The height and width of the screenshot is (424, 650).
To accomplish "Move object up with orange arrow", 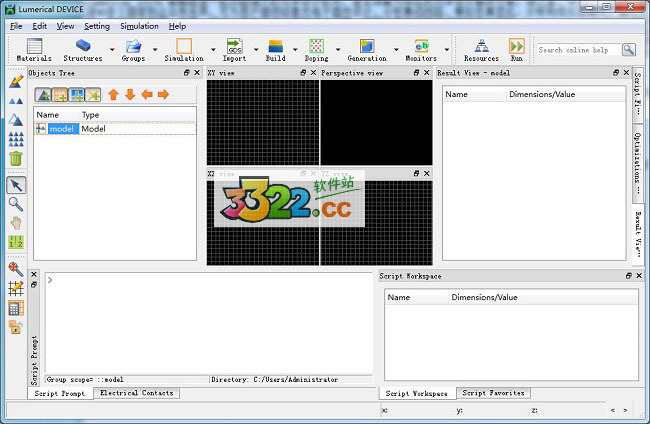I will tap(113, 95).
